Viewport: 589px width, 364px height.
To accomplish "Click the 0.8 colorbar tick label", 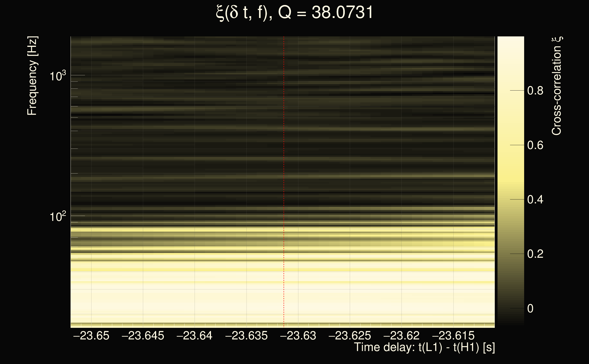I will click(x=535, y=91).
